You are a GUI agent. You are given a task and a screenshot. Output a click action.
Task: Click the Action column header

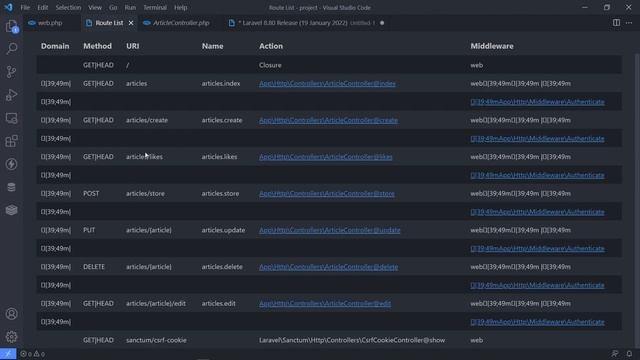point(271,46)
